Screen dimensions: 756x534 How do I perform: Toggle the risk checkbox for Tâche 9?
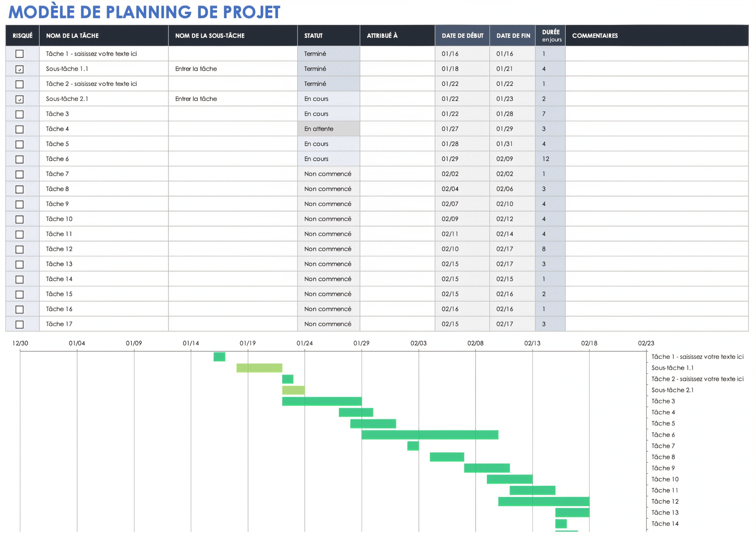19,204
